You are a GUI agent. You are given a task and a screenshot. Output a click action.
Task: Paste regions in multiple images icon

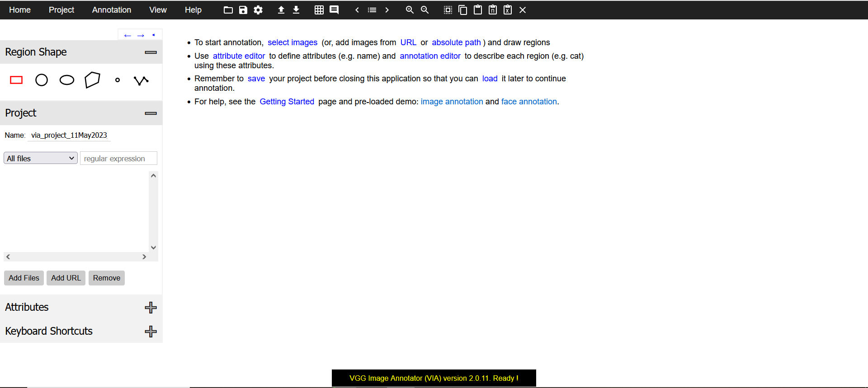point(493,10)
